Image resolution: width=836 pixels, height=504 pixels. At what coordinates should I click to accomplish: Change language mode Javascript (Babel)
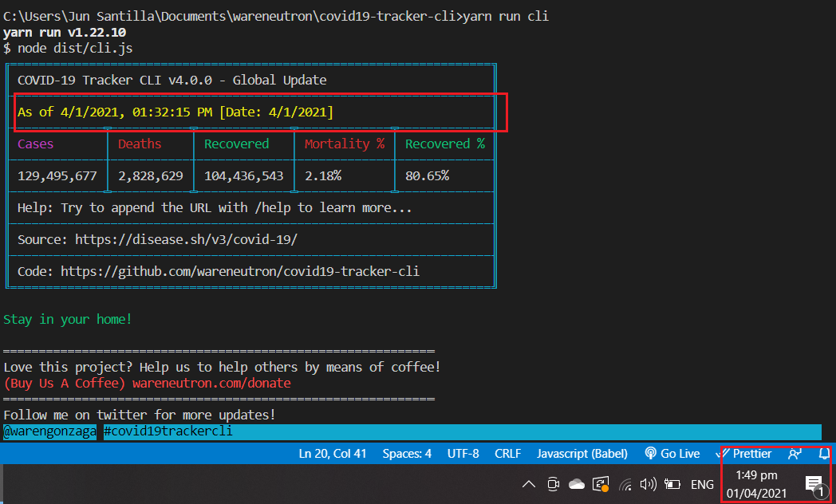[582, 454]
